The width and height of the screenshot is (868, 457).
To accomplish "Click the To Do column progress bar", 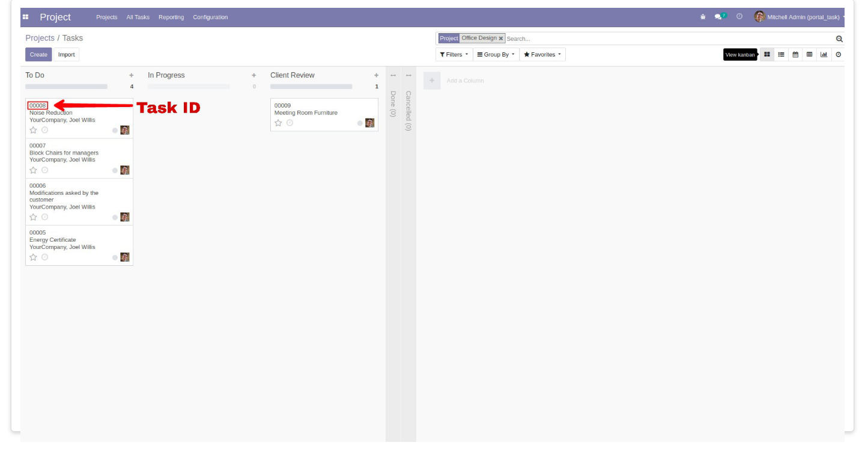I will [x=66, y=87].
